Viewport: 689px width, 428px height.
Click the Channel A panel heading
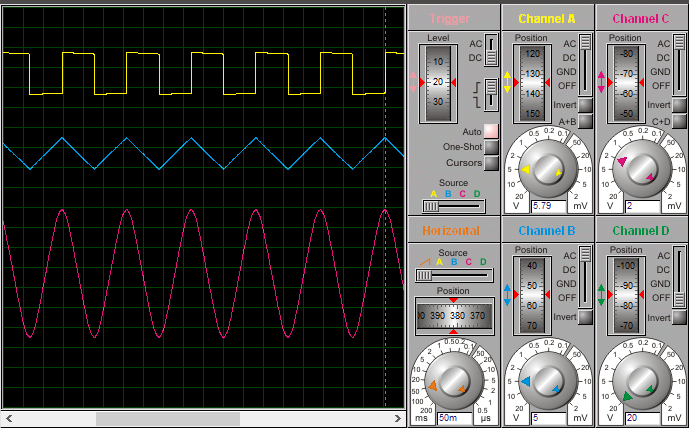coord(547,19)
